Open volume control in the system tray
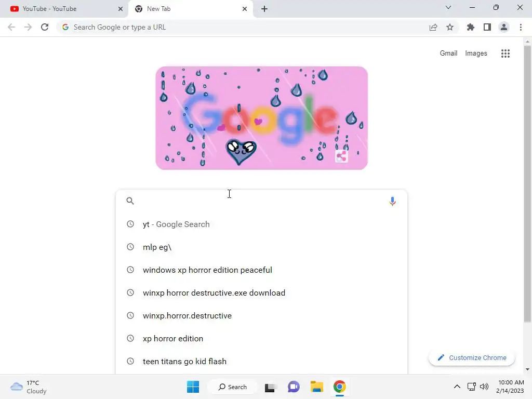Screen dimensions: 532x399 (484, 387)
